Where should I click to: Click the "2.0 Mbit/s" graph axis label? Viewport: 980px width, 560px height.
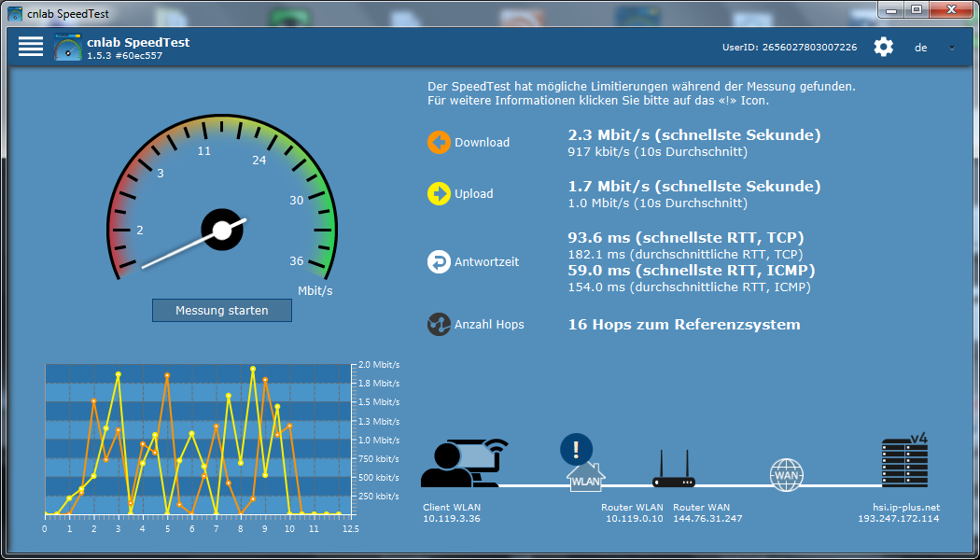(379, 365)
